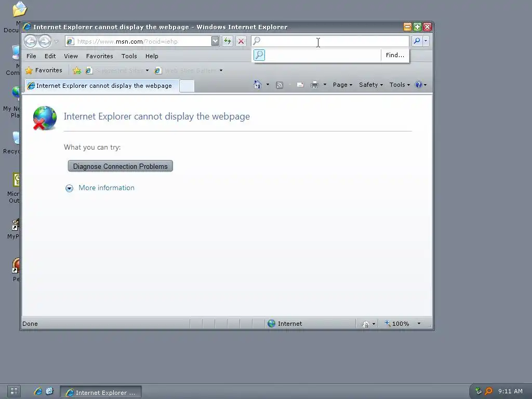The height and width of the screenshot is (399, 532).
Task: Click the Internet zone status entry
Action: [x=285, y=324]
